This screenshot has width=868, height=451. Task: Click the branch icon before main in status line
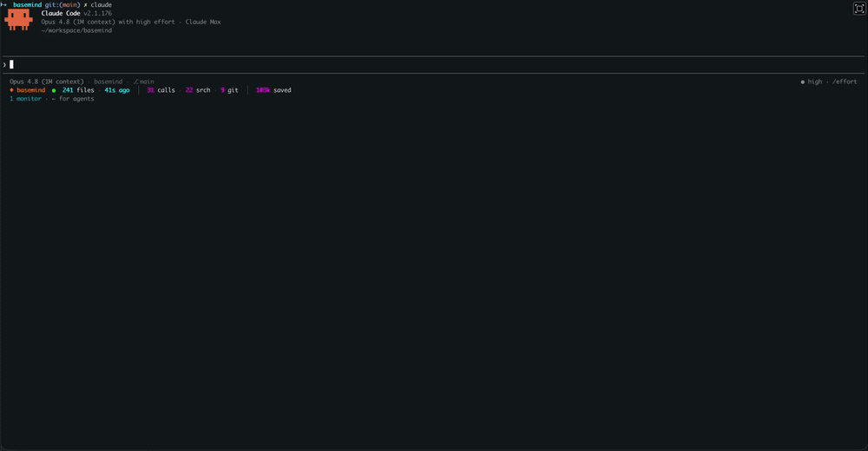tap(135, 82)
